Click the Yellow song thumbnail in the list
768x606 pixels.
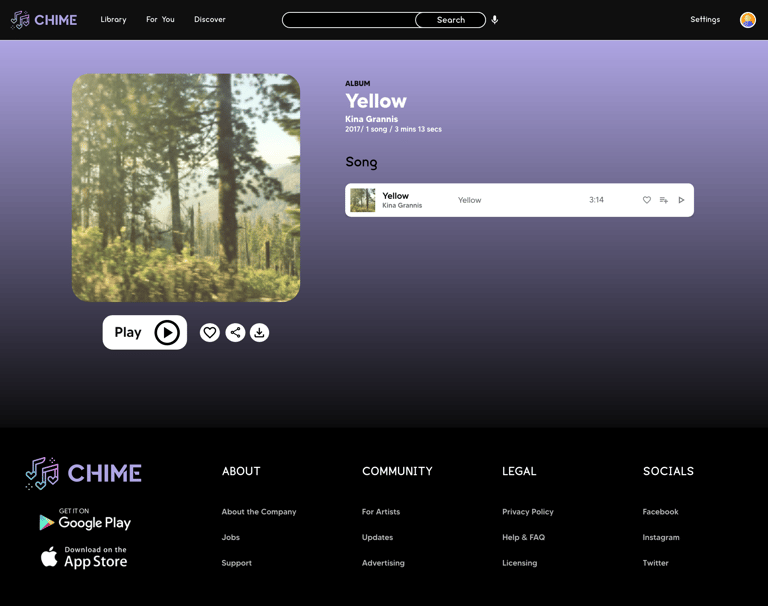363,200
